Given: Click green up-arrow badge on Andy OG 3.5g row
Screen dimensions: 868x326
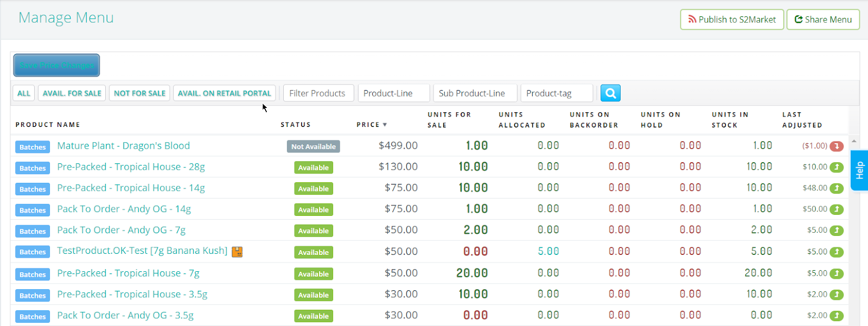Looking at the screenshot, I should tap(837, 316).
